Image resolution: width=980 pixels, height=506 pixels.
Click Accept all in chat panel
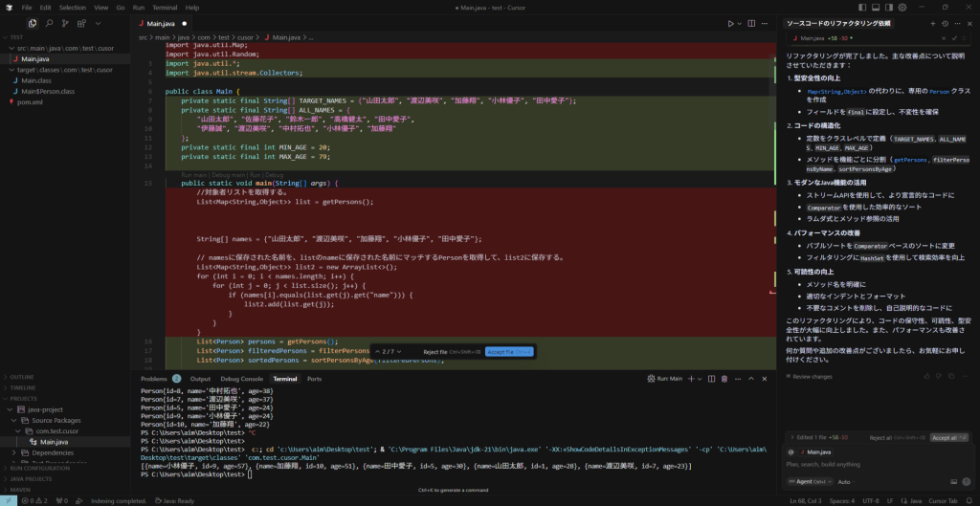[948, 438]
